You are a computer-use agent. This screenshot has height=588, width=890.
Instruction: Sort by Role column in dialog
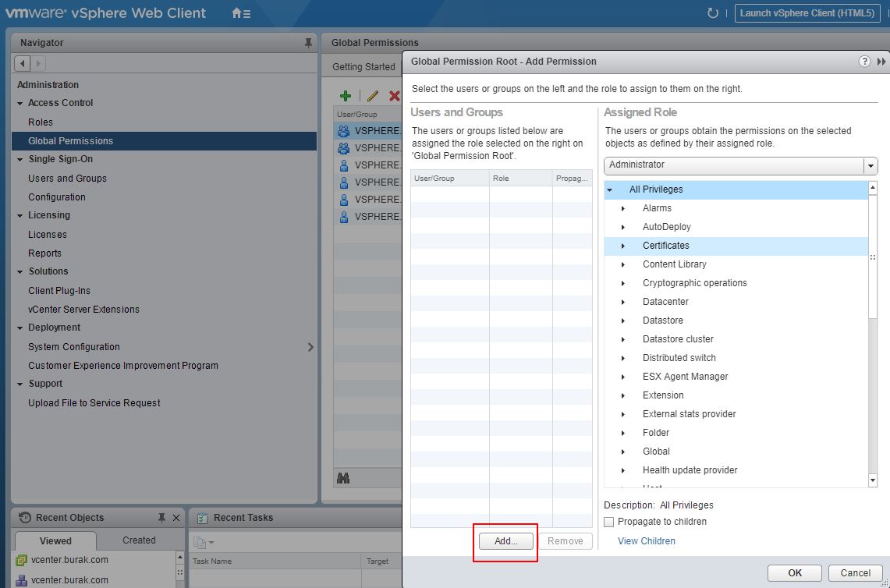[x=521, y=179]
